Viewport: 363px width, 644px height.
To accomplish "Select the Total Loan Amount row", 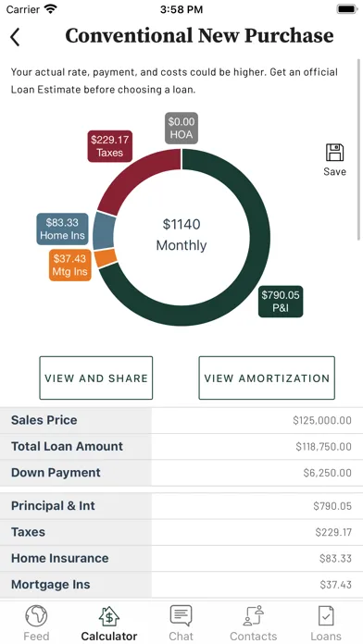I will (x=181, y=446).
